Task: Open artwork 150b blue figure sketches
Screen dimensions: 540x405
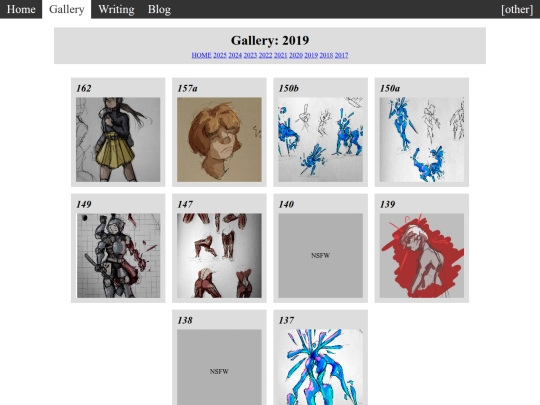Action: click(x=321, y=139)
